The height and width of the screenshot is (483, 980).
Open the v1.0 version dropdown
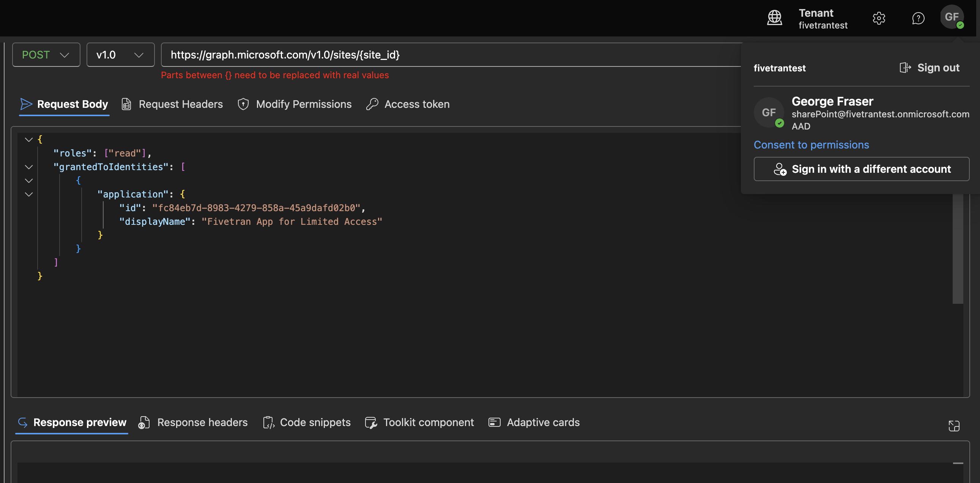click(x=120, y=55)
